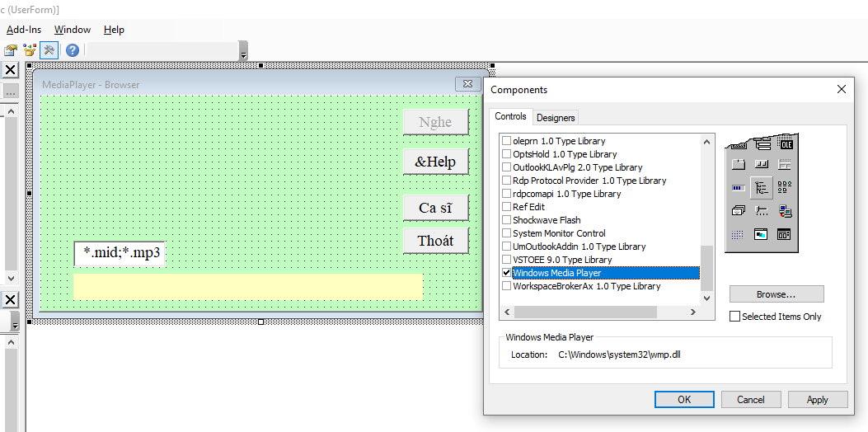Click component list scroll-down arrow
Screen dimensions: 868x432
(706, 298)
